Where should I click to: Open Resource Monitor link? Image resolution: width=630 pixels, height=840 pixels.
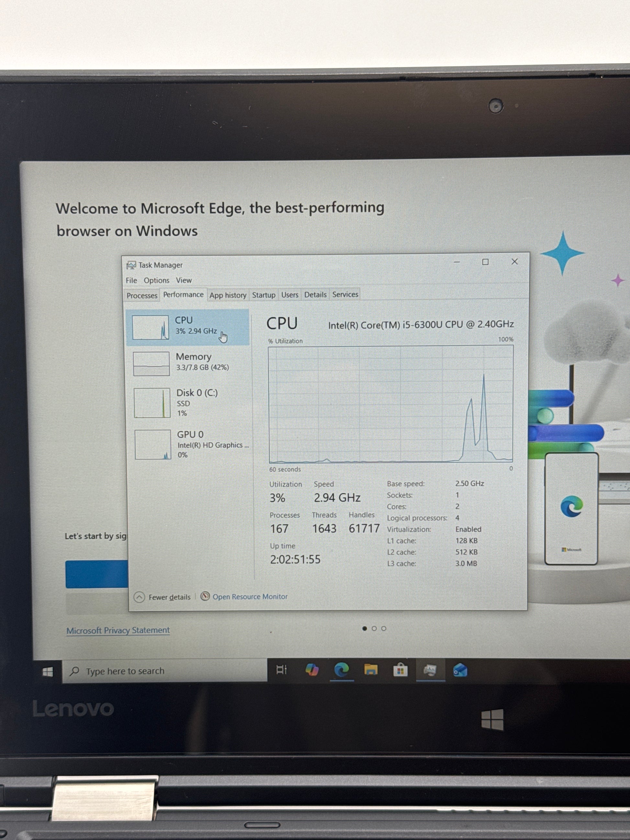coord(250,597)
